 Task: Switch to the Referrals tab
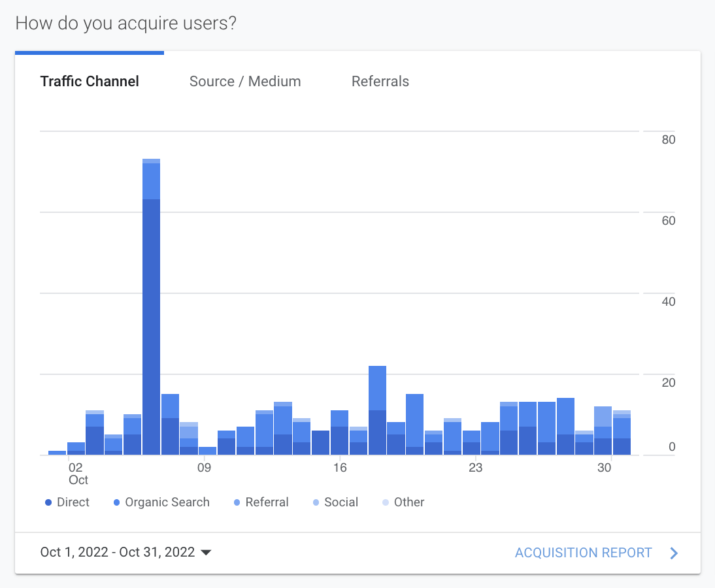click(380, 82)
